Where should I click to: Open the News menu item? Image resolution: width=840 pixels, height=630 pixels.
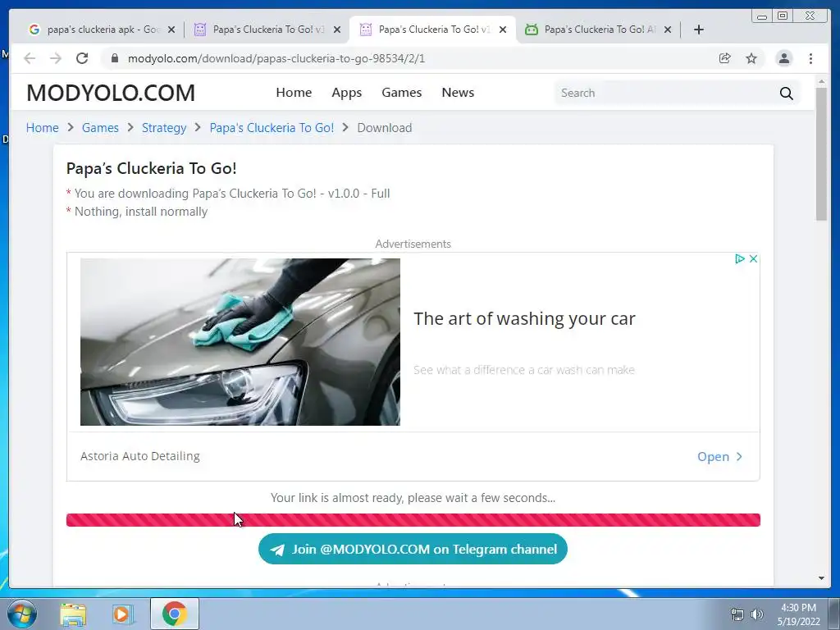458,93
